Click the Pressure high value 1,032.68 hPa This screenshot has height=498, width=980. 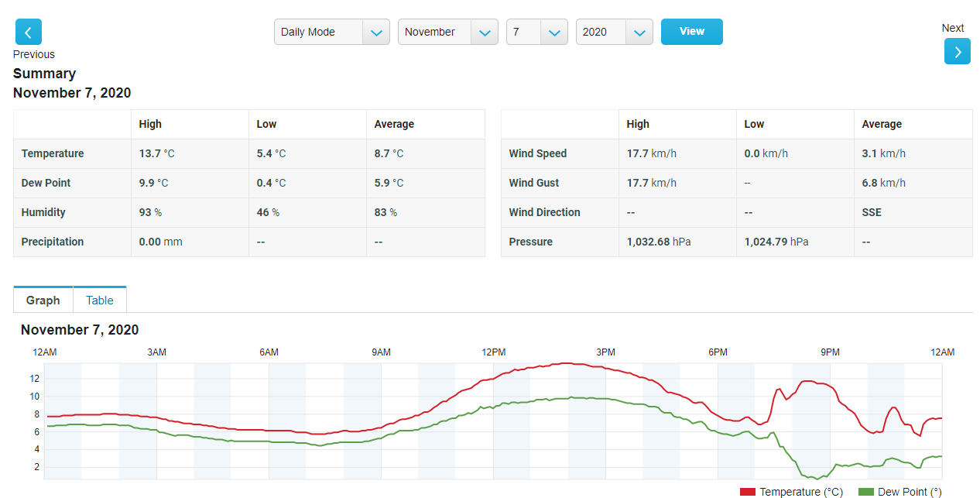659,242
